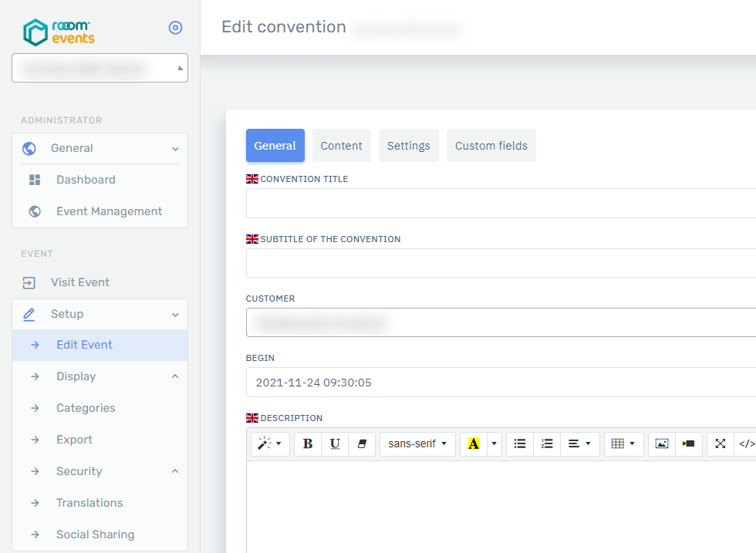Open the event selector dropdown below the logo

click(100, 68)
